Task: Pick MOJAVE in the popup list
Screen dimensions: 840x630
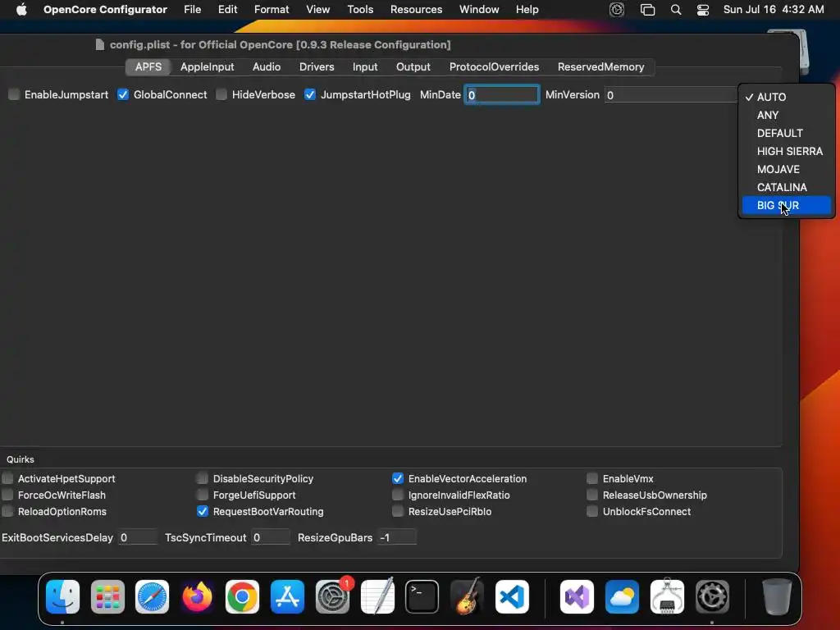Action: coord(786,169)
